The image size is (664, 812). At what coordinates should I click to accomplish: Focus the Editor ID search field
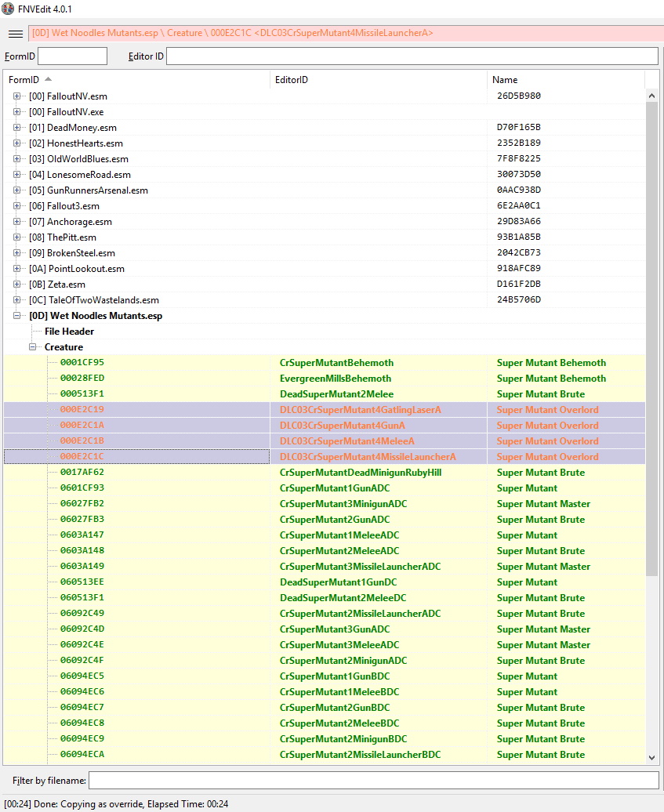[412, 56]
